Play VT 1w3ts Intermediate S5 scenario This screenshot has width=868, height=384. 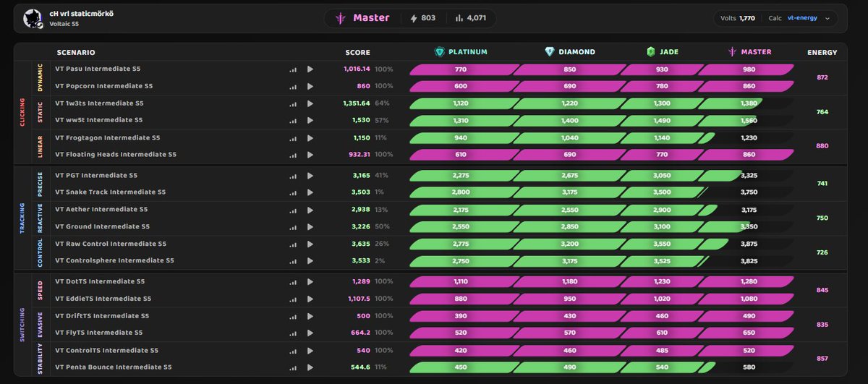coord(310,103)
